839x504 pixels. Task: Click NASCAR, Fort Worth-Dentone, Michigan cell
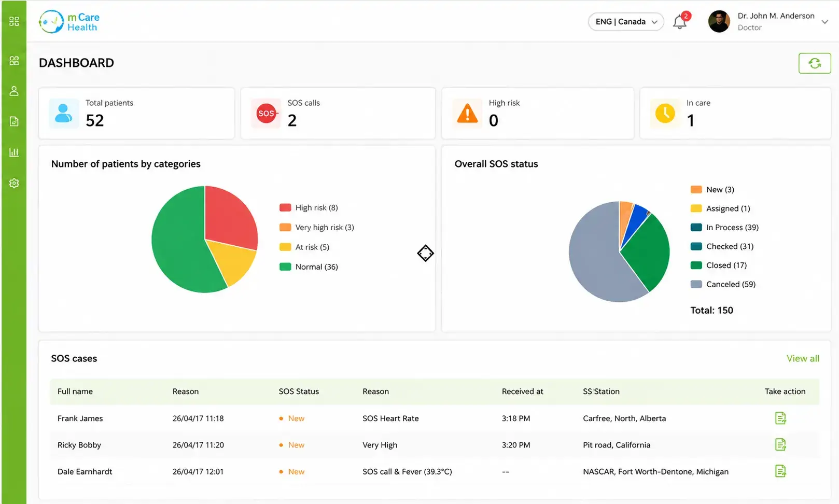(x=655, y=471)
